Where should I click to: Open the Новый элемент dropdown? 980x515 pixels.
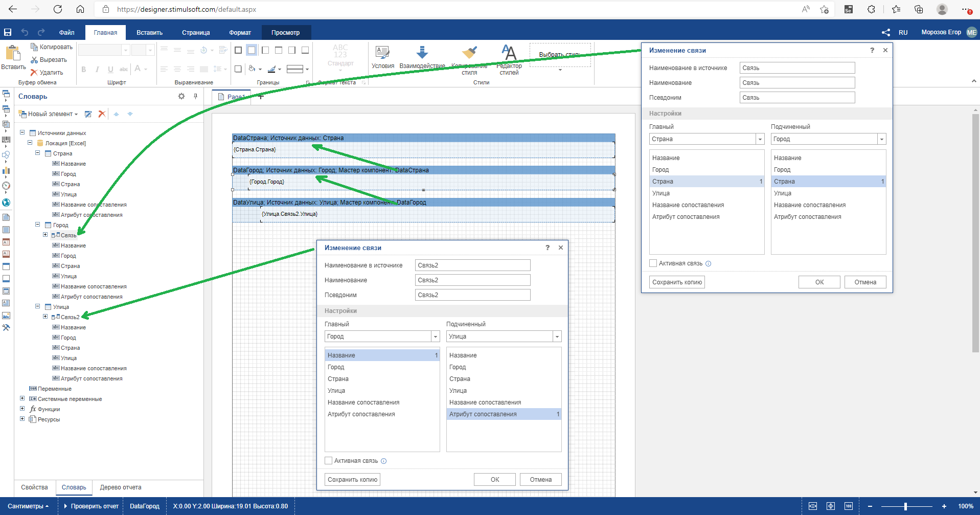pyautogui.click(x=49, y=114)
